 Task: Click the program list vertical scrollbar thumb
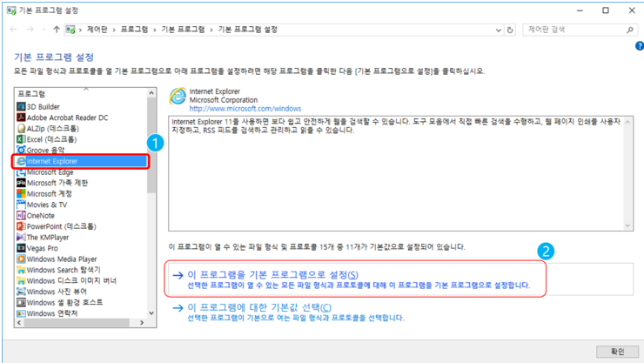151,145
